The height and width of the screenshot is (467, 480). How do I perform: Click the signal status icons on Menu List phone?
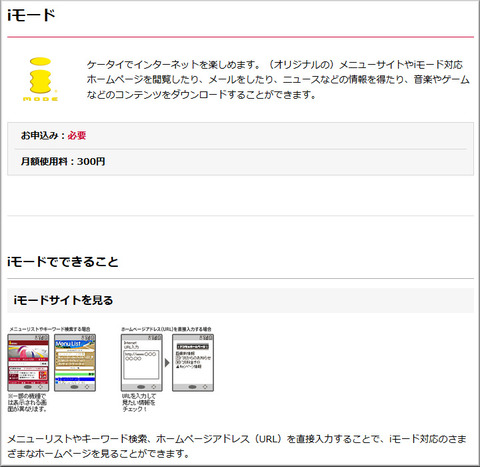click(x=88, y=338)
